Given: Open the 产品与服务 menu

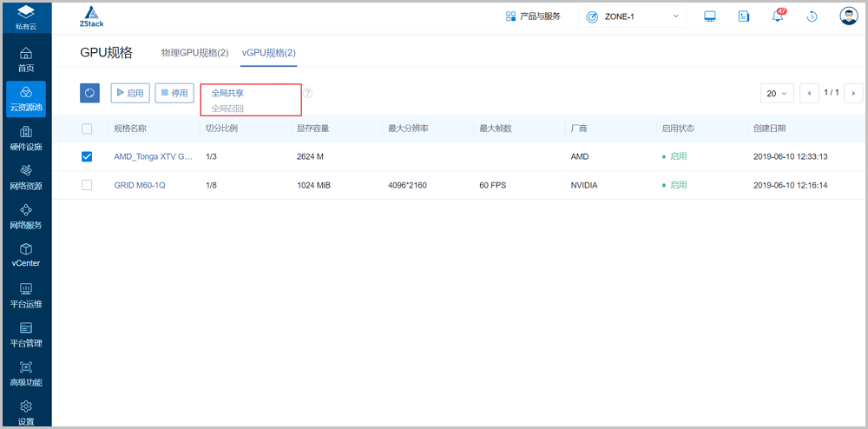Looking at the screenshot, I should tap(533, 16).
